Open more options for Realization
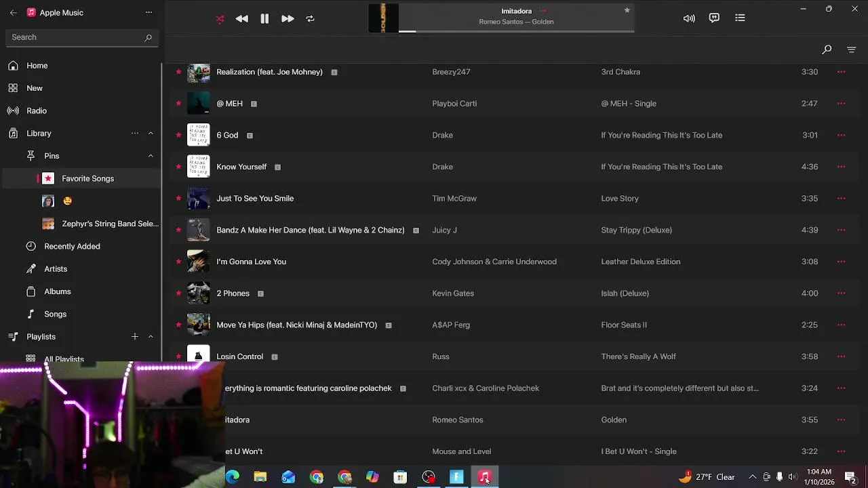Viewport: 868px width, 488px height. pyautogui.click(x=841, y=72)
